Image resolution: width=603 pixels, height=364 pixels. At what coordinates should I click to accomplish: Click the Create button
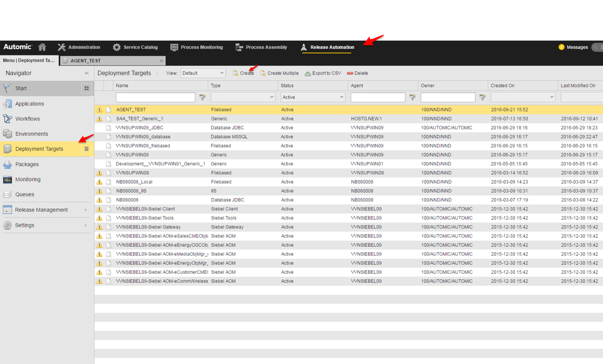coord(243,73)
